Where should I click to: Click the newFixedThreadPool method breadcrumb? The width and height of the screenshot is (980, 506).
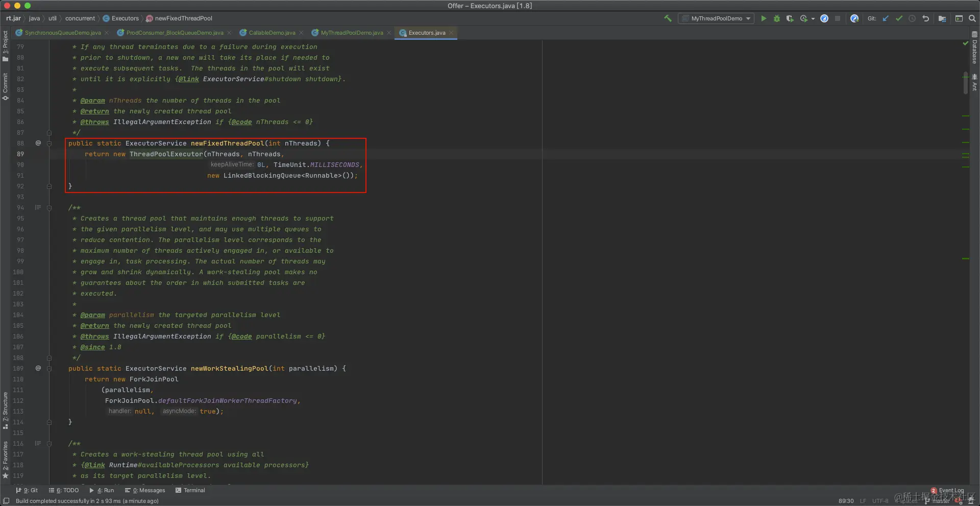tap(179, 18)
